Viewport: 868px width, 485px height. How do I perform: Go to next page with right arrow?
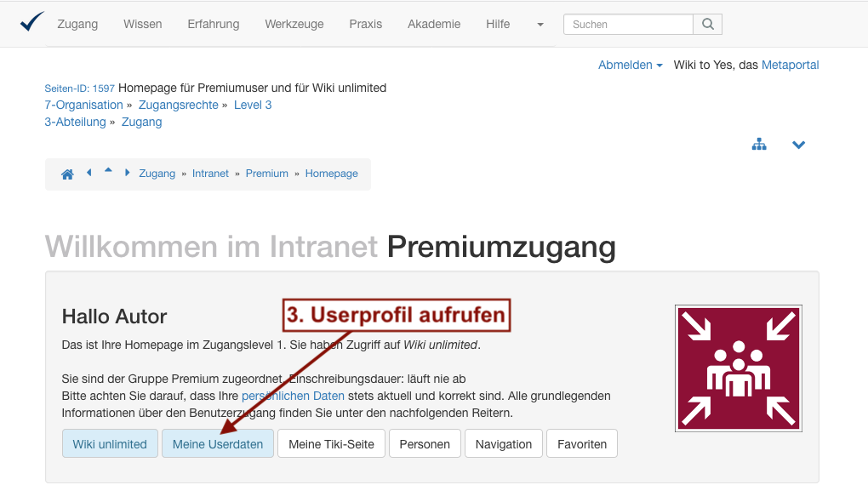128,173
